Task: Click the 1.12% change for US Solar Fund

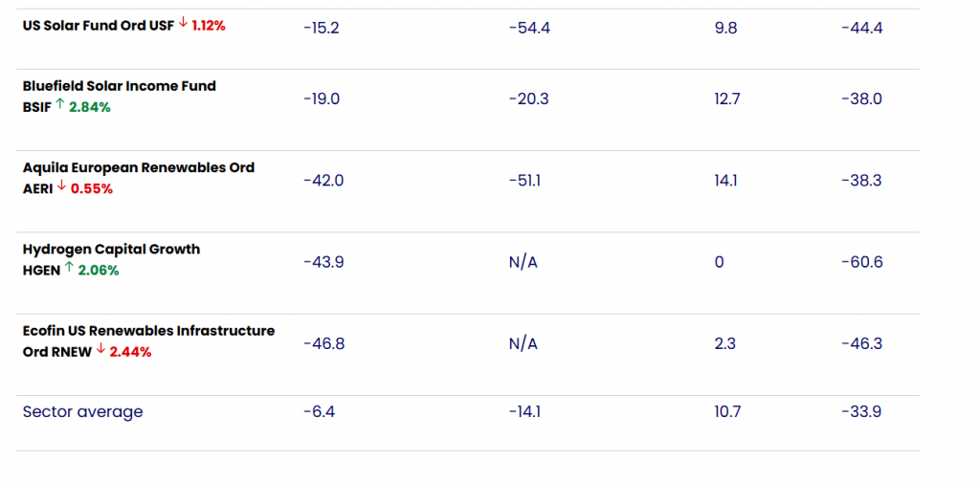Action: pos(209,26)
